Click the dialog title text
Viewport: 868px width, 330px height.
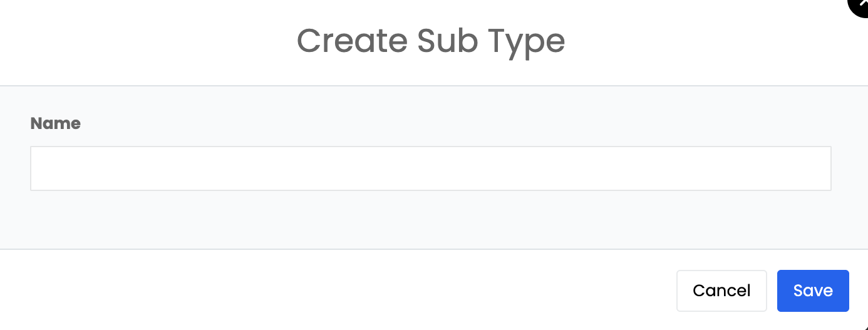pyautogui.click(x=430, y=41)
